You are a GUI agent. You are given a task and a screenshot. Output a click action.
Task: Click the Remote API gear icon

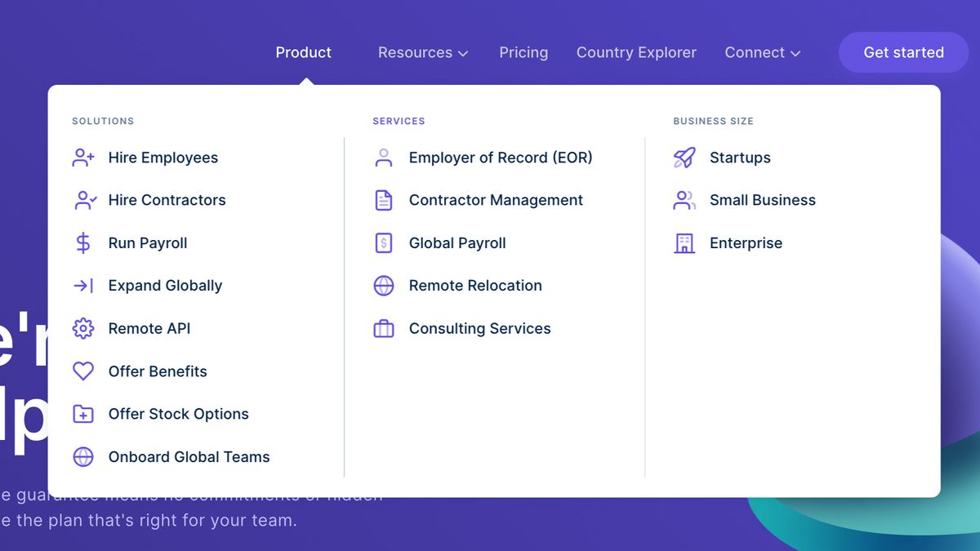pyautogui.click(x=82, y=328)
